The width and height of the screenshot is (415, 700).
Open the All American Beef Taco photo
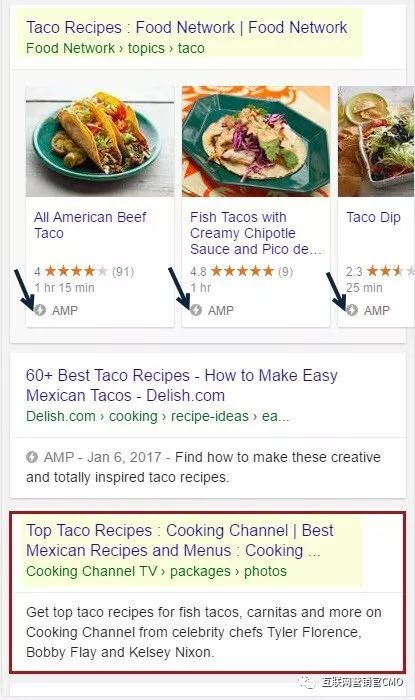pyautogui.click(x=100, y=141)
